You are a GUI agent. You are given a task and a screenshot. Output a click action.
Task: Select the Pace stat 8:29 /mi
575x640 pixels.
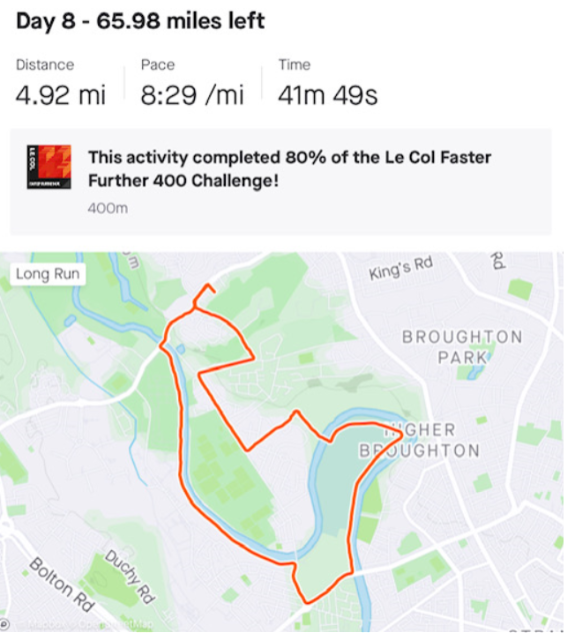pyautogui.click(x=192, y=95)
